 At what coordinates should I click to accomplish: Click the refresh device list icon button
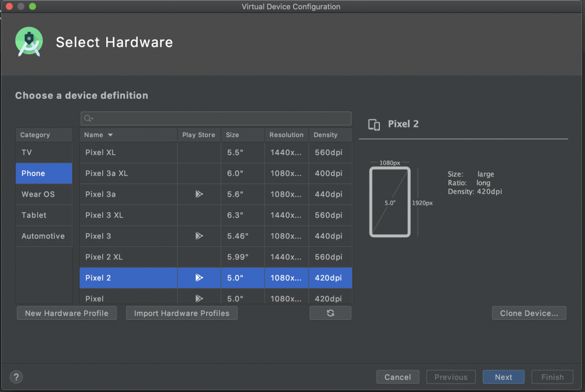tap(330, 313)
